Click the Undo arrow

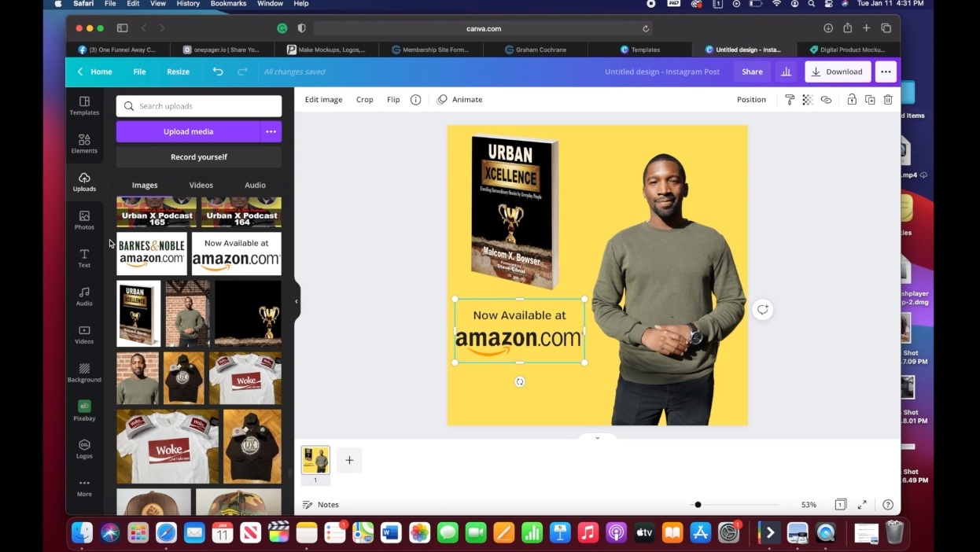218,72
